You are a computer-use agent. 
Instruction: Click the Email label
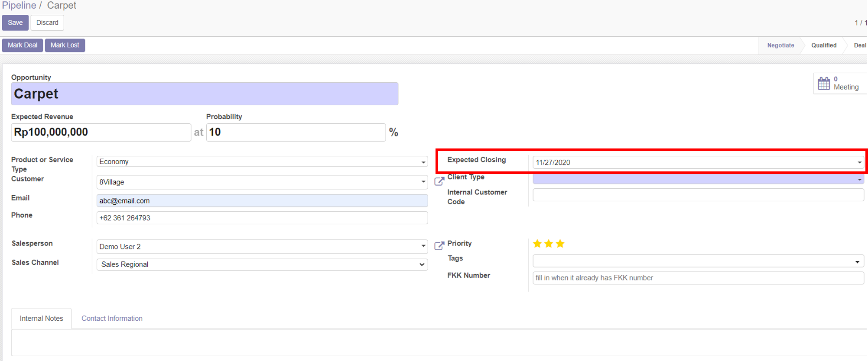click(x=20, y=198)
